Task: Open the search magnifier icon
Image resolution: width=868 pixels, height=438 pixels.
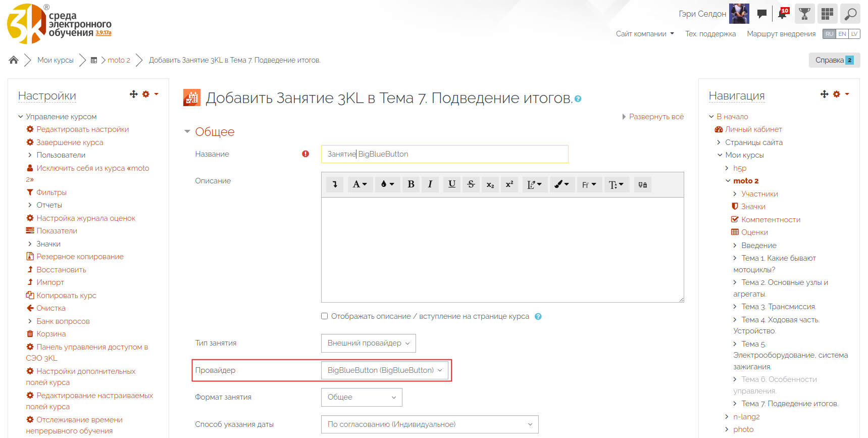Action: click(x=850, y=14)
